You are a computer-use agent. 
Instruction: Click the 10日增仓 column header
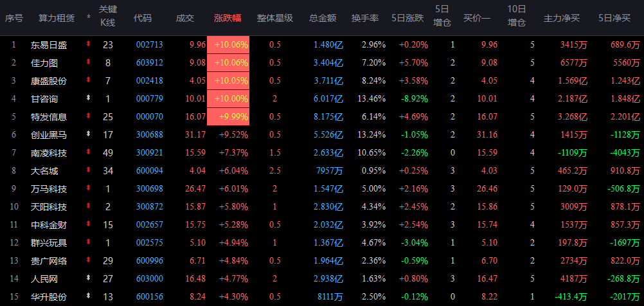(516, 15)
